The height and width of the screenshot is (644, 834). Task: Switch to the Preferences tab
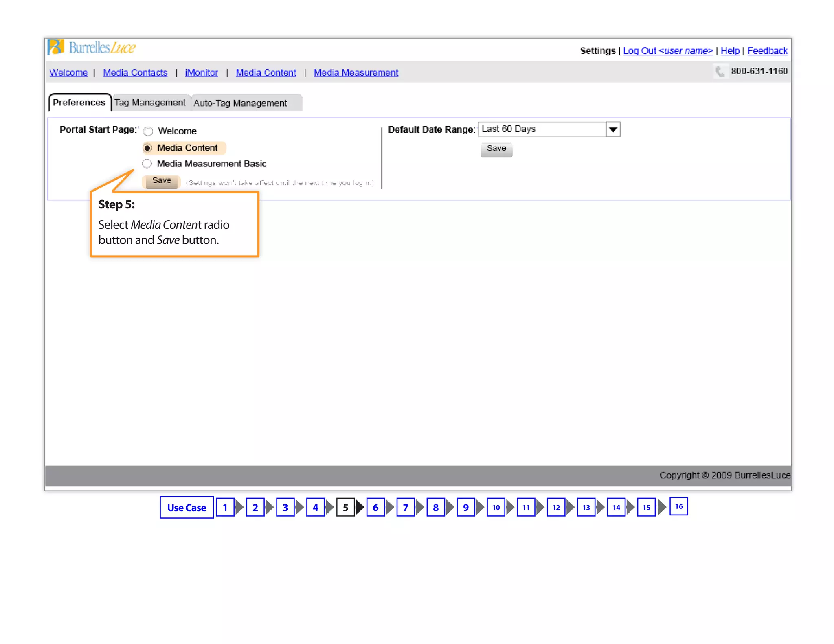[79, 103]
